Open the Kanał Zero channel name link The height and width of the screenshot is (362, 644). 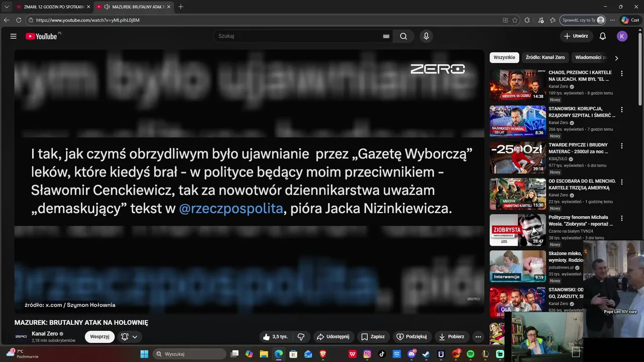pos(45,334)
